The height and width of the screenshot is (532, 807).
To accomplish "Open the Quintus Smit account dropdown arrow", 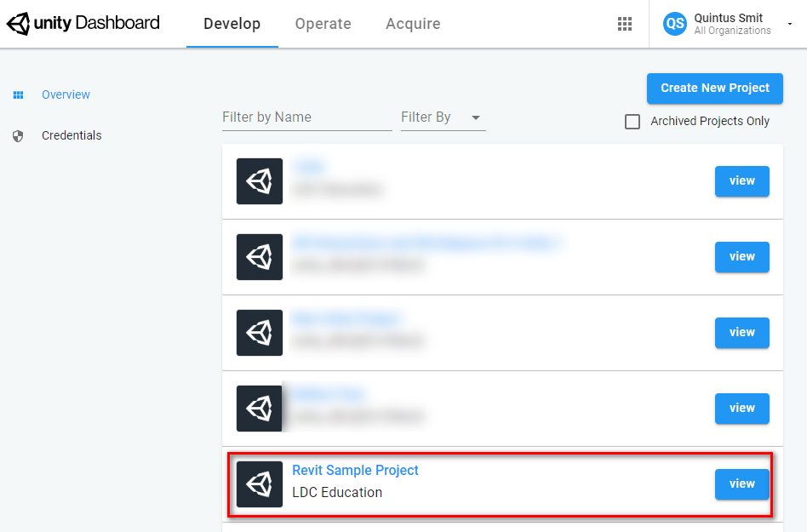I will point(789,25).
